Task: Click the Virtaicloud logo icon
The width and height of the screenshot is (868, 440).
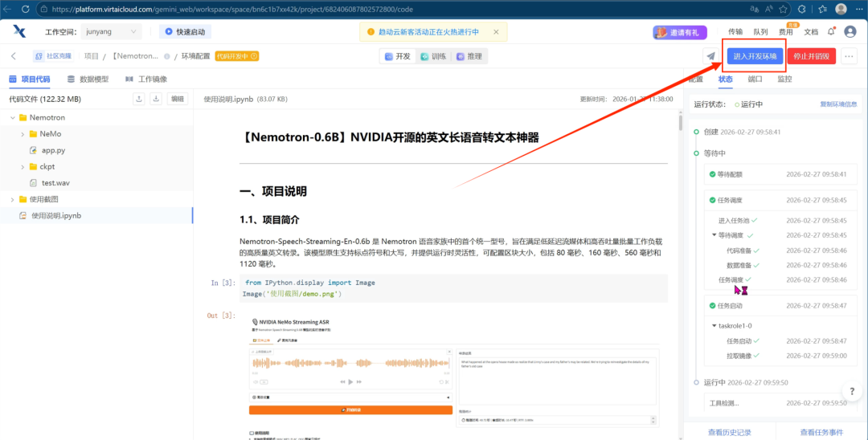Action: [x=18, y=31]
